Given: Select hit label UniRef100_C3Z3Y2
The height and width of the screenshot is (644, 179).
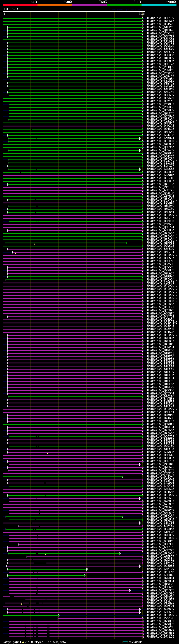Looking at the screenshot, I should click(x=161, y=163).
